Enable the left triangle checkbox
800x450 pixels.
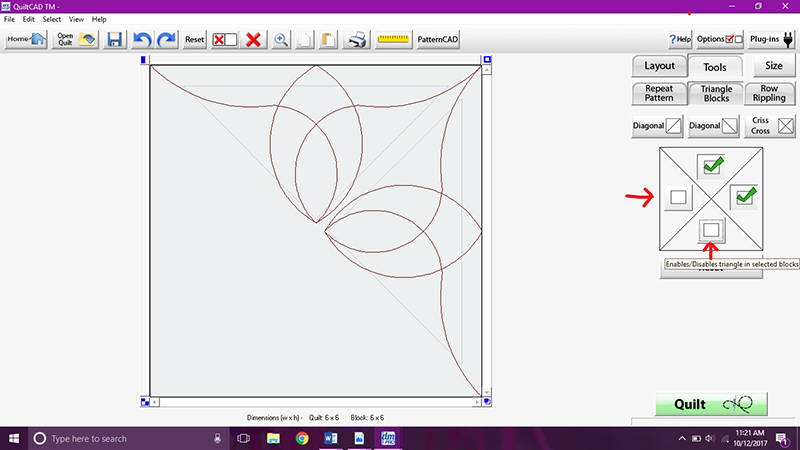(x=678, y=197)
